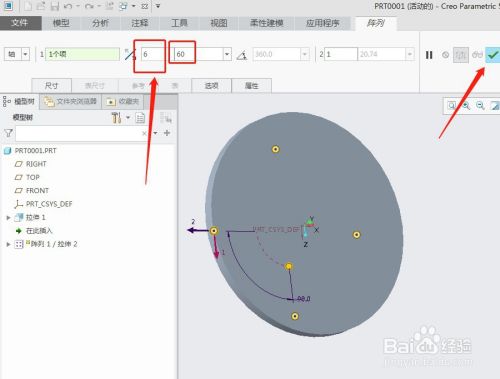Switch to the 收藏夹 navigator tab
Screen dimensions: 500x379
(123, 101)
